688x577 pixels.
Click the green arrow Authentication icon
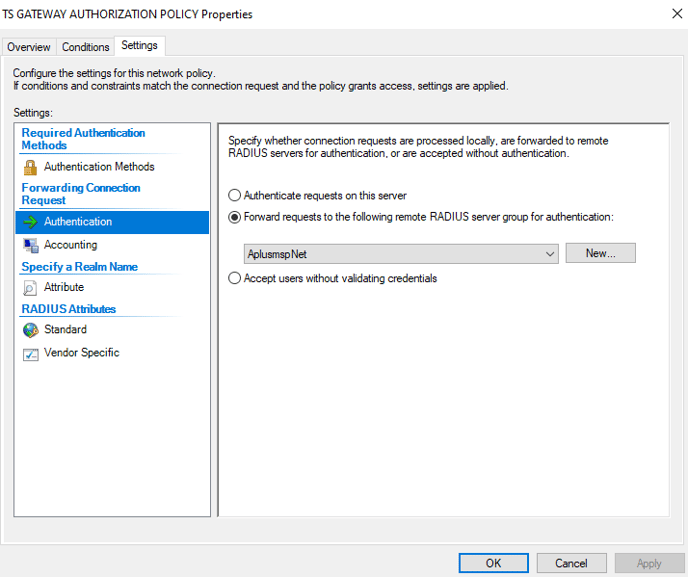pyautogui.click(x=30, y=222)
